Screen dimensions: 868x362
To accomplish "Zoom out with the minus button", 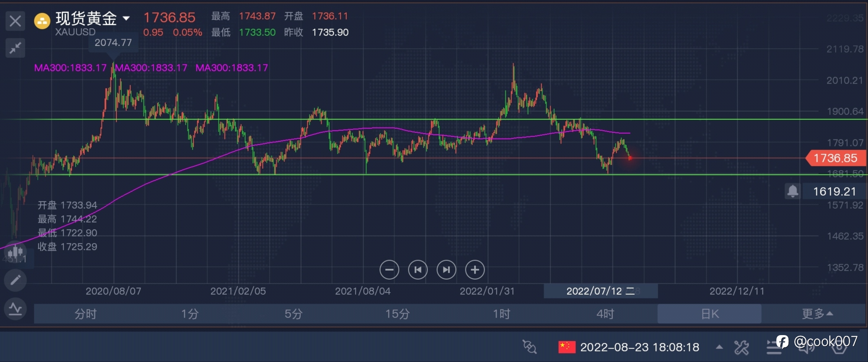I will pyautogui.click(x=389, y=269).
